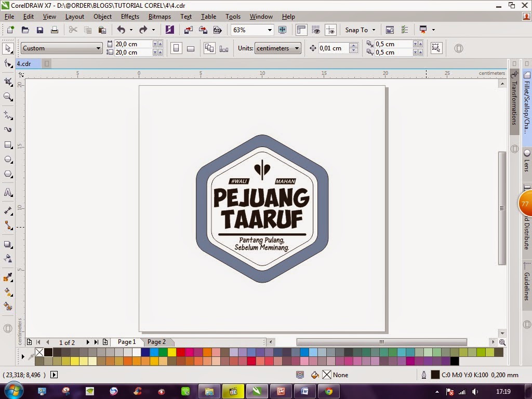Viewport: 532px width, 399px height.
Task: Open the zoom level 63% dropdown
Action: point(270,30)
